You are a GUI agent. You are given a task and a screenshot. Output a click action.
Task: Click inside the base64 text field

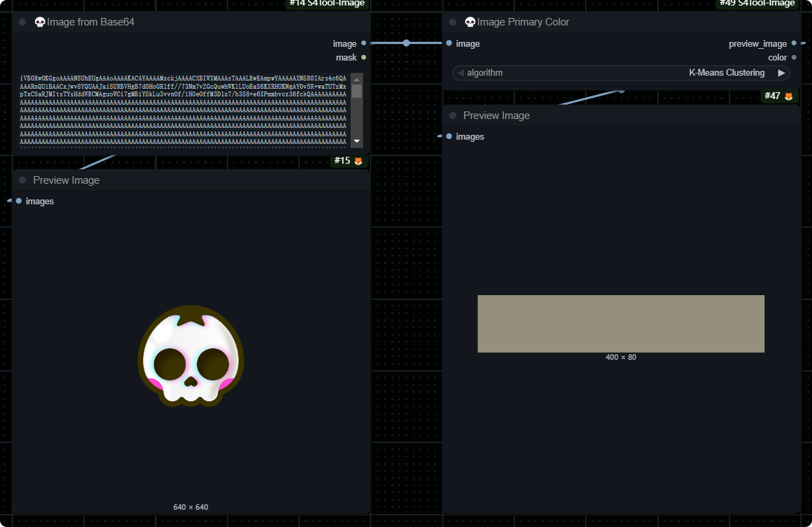pyautogui.click(x=183, y=110)
